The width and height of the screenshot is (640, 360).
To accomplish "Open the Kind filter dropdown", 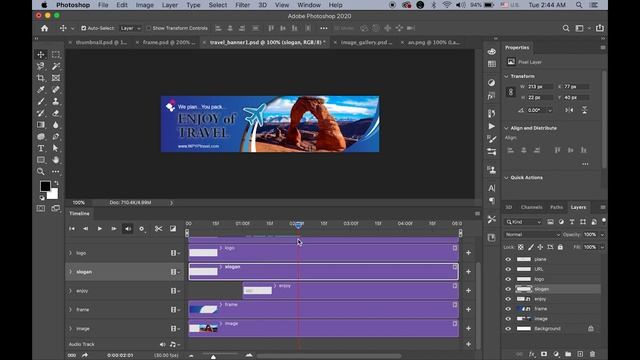I will (524, 222).
